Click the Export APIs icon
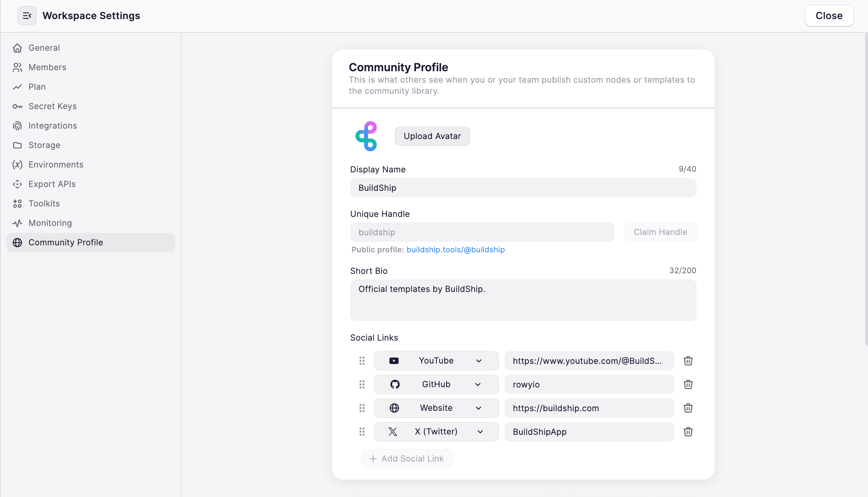This screenshot has width=868, height=497. point(17,184)
